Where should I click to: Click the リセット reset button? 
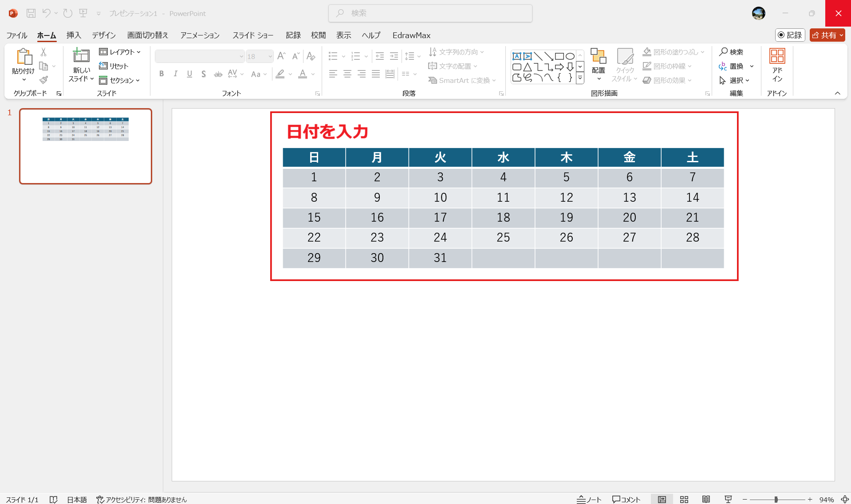114,66
